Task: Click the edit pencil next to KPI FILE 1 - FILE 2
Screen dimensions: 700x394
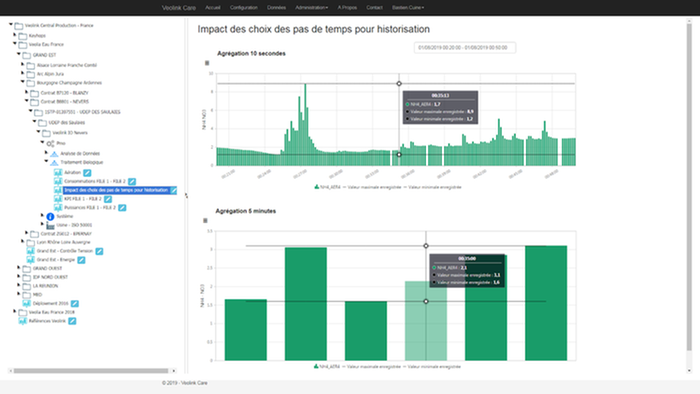Action: (108, 199)
